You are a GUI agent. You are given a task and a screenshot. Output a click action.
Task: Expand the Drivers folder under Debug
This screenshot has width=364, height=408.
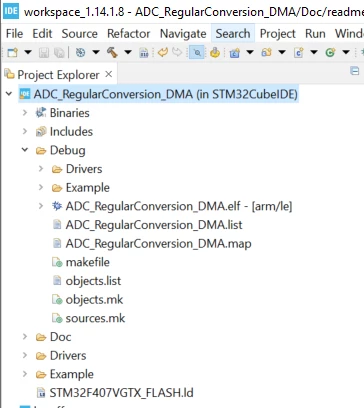41,169
